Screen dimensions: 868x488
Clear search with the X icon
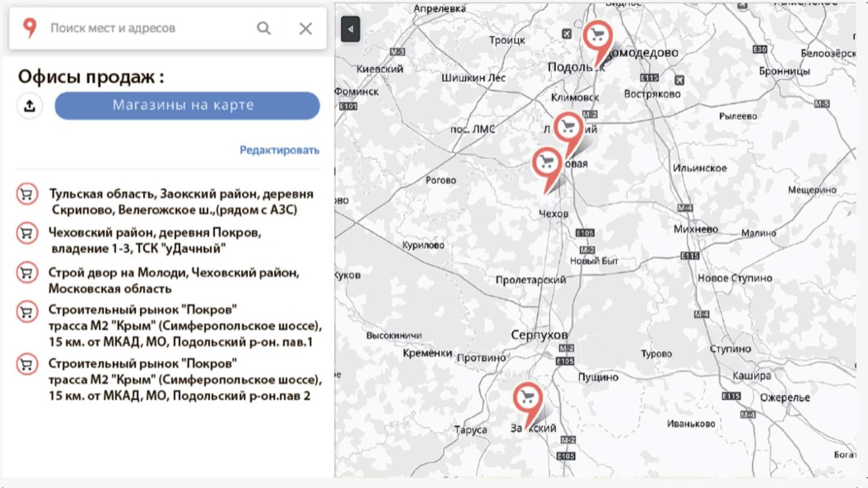(306, 28)
